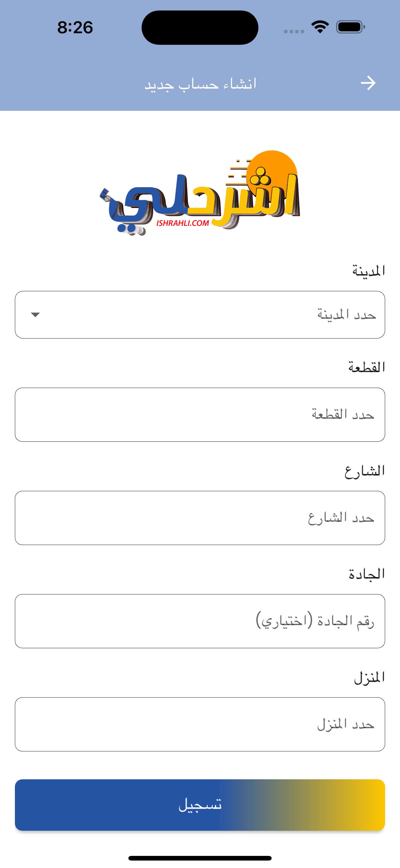Image resolution: width=400 pixels, height=868 pixels.
Task: Tap the Wi-Fi status icon
Action: tap(320, 27)
